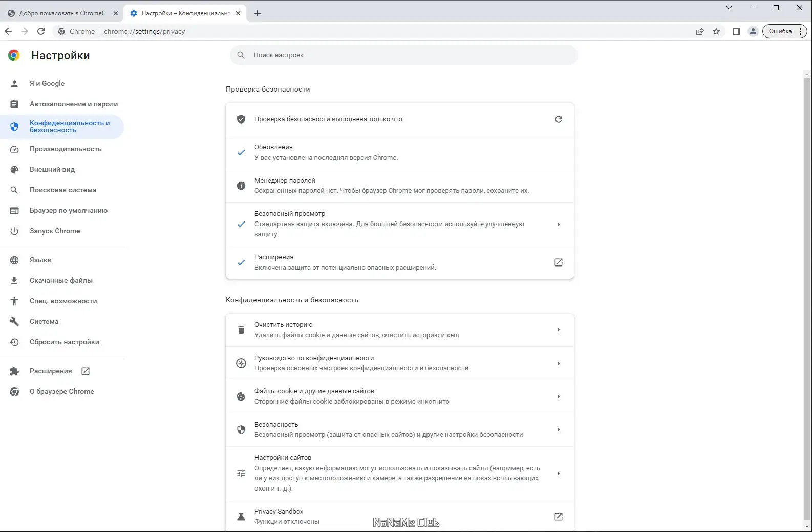Reload the page with refresh button

(x=41, y=31)
